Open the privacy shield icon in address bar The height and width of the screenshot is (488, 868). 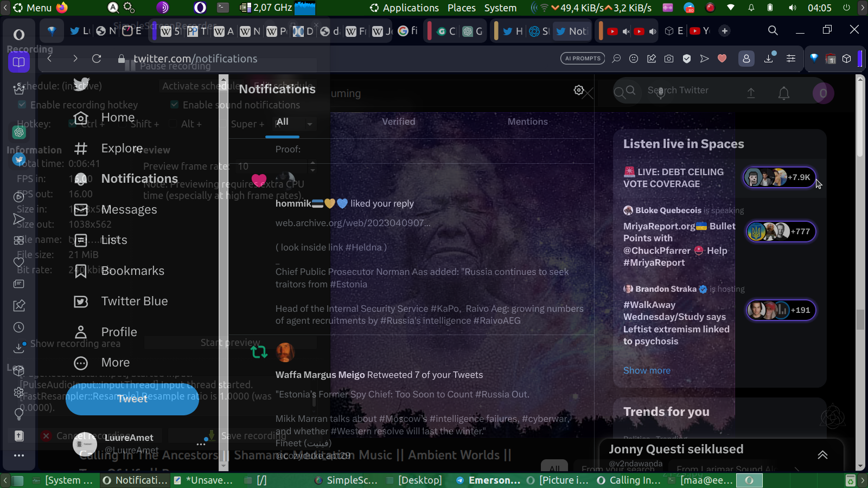pyautogui.click(x=687, y=59)
